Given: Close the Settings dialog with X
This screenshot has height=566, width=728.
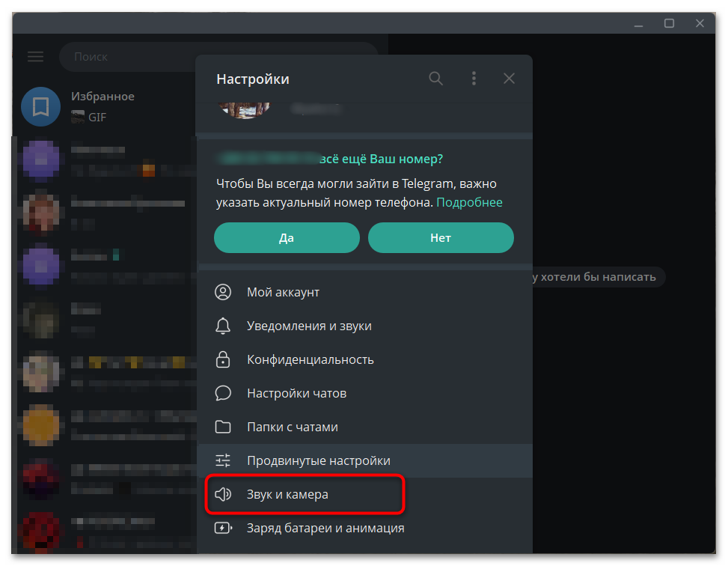Looking at the screenshot, I should [x=509, y=79].
